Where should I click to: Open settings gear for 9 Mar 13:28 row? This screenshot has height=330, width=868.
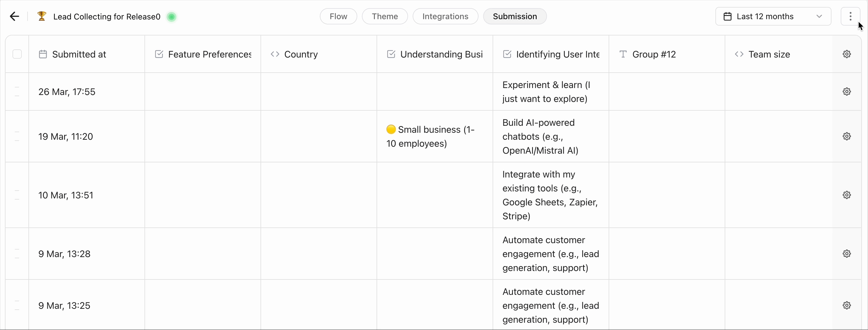click(x=847, y=254)
